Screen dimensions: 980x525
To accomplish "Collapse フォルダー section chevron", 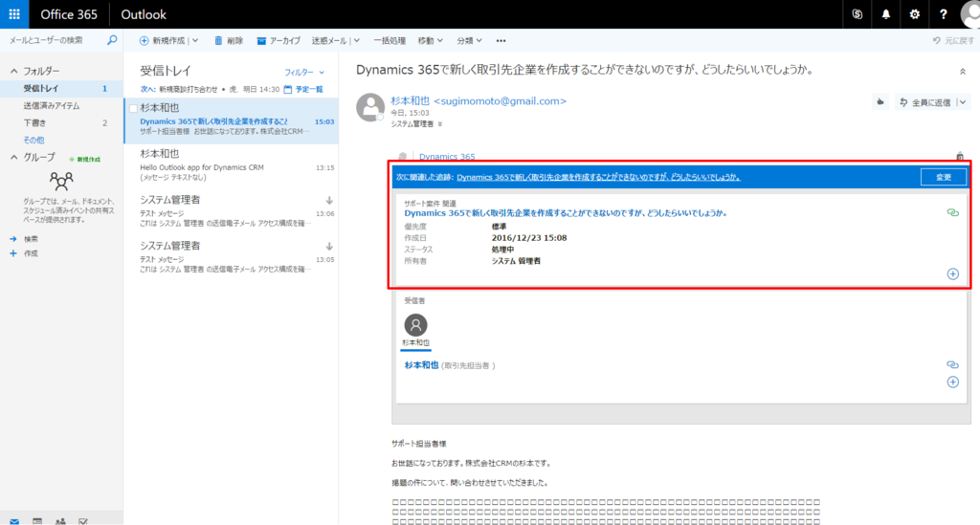I will pyautogui.click(x=13, y=71).
